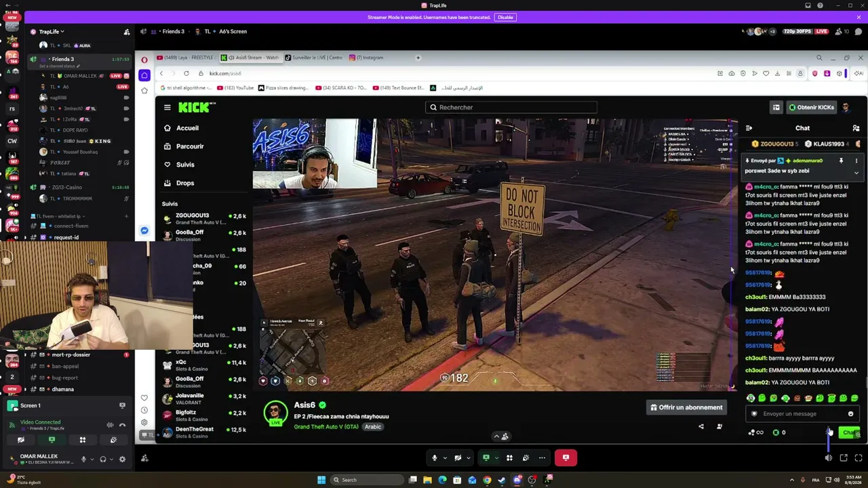Open Kick sidebar history clock icon

pos(144,410)
